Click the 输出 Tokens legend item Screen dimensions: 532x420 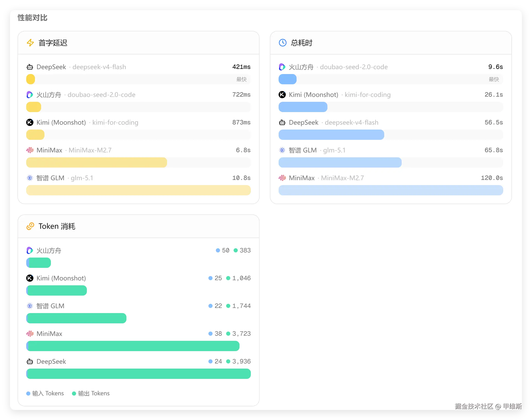pos(91,393)
